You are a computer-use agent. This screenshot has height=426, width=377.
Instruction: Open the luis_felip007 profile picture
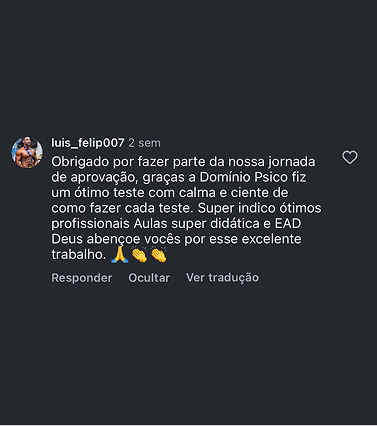pyautogui.click(x=27, y=152)
